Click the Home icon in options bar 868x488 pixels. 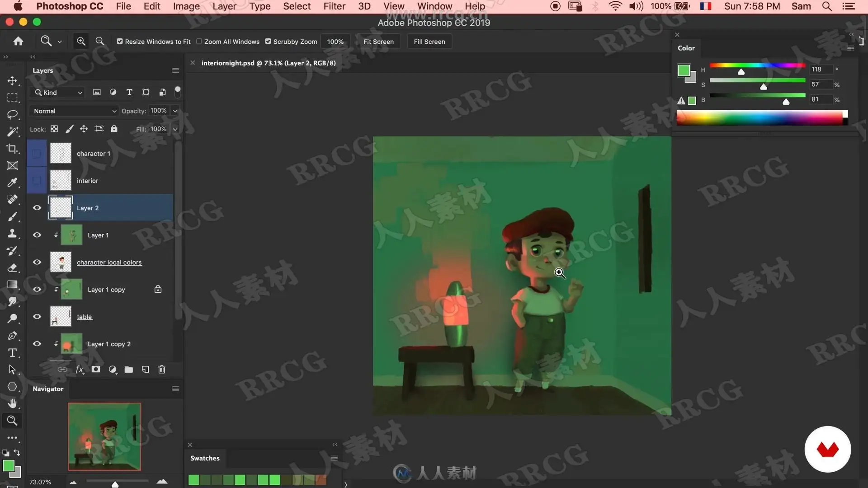point(18,41)
